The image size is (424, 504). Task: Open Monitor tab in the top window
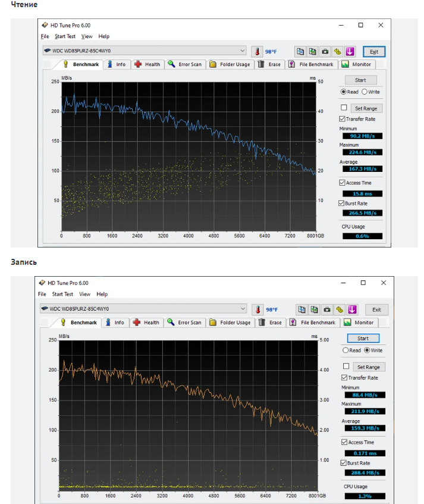click(x=357, y=64)
